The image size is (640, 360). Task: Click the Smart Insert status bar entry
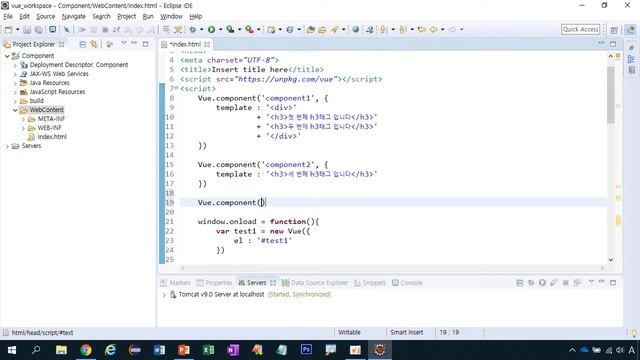(407, 333)
